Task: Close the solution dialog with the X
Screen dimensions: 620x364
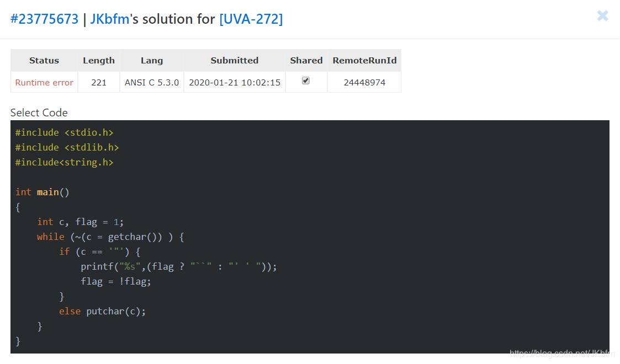Action: (602, 16)
